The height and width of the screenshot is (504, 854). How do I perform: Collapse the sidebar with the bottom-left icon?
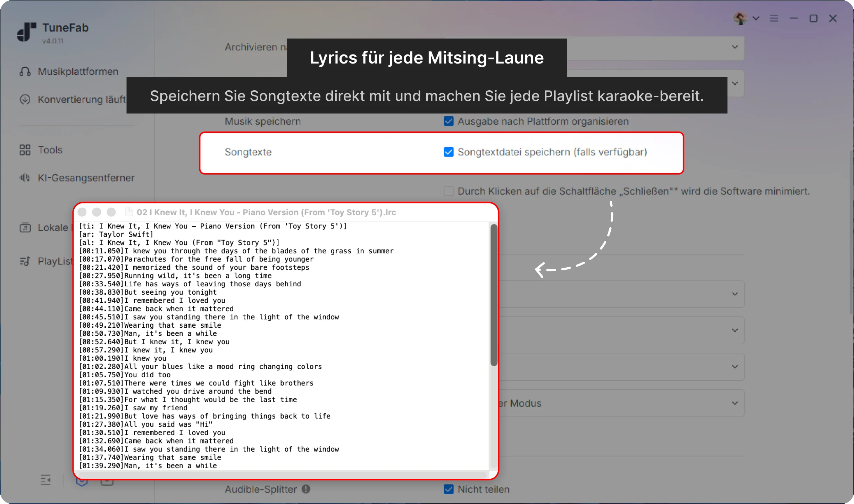tap(45, 480)
